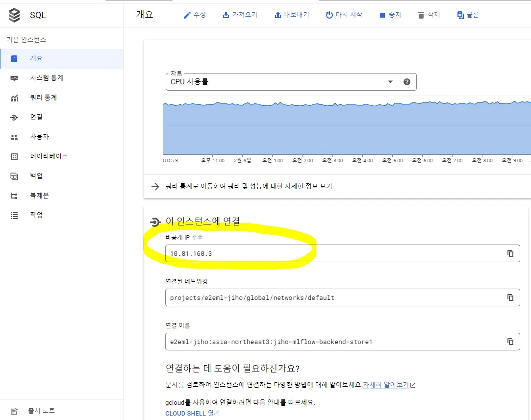Viewport: 531px width, 420px height.
Task: Copy the 연결 이름 value
Action: (510, 342)
